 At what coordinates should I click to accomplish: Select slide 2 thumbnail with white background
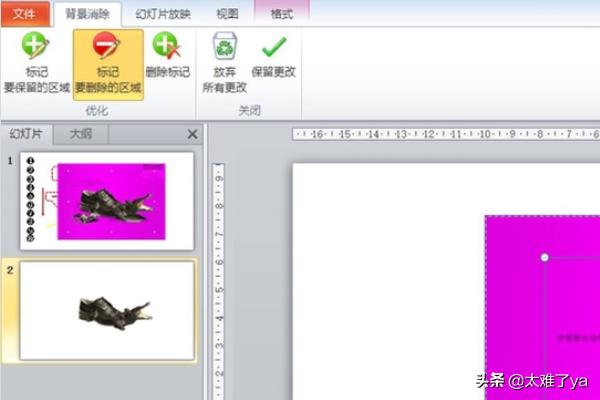coord(107,311)
